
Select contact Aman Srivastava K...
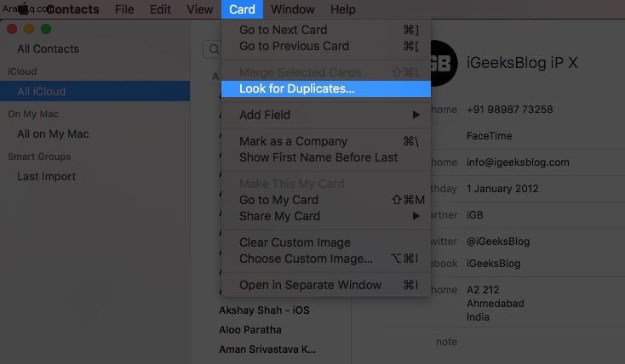[267, 350]
